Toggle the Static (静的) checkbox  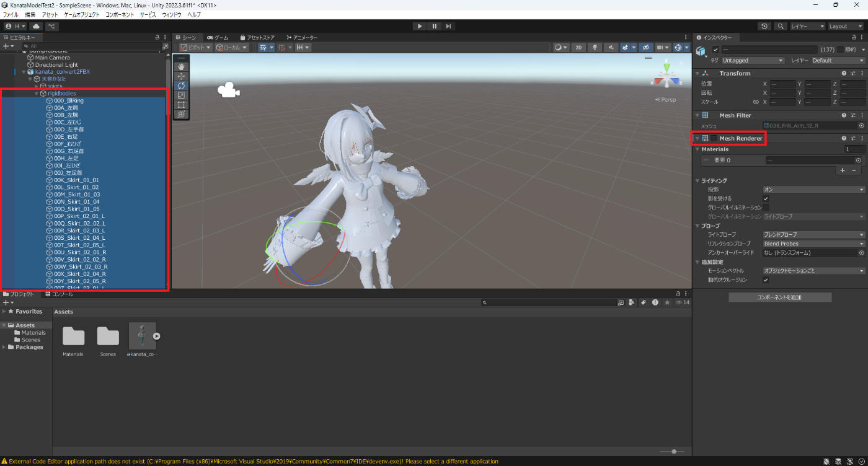pos(841,50)
